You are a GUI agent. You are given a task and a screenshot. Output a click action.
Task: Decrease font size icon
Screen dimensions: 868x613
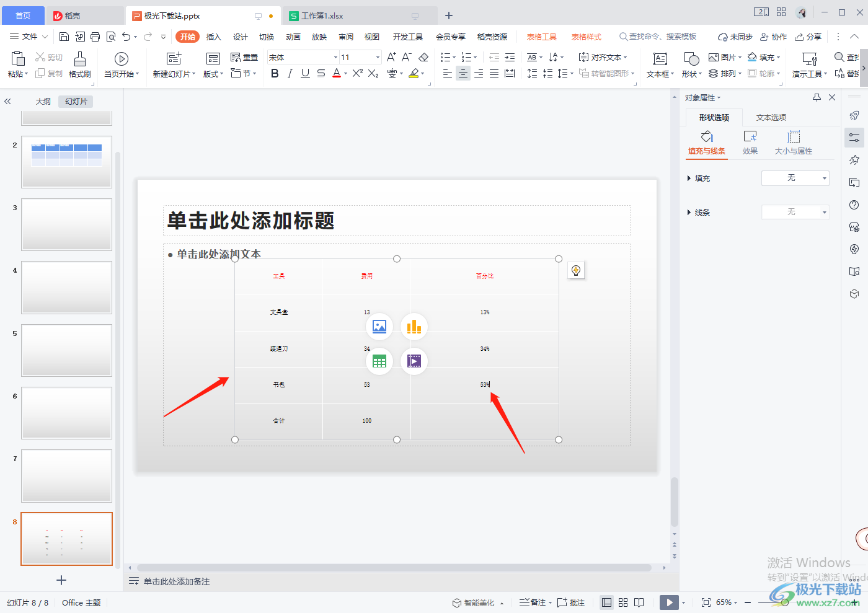(407, 57)
